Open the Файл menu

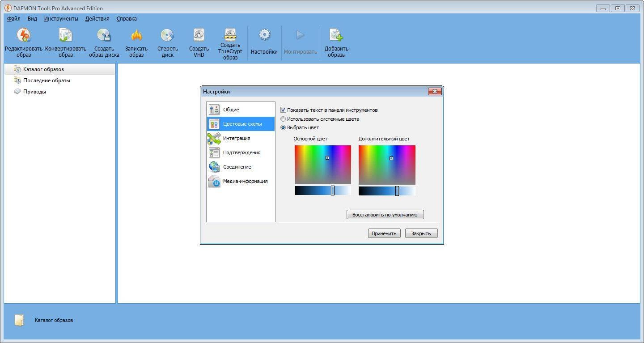pyautogui.click(x=14, y=19)
